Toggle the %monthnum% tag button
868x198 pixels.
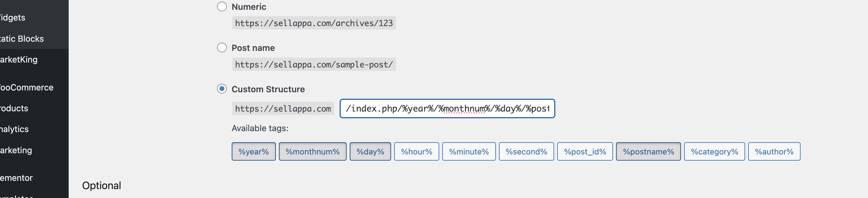(x=312, y=151)
